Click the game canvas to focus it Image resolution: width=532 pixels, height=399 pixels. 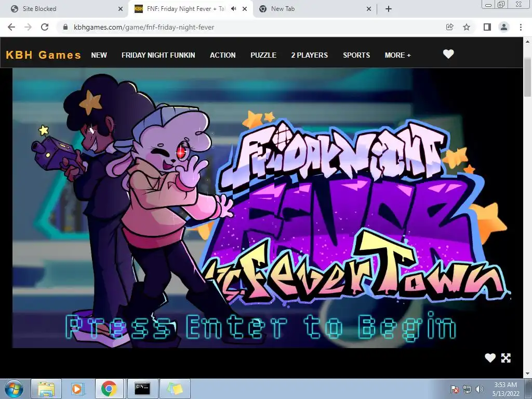[x=261, y=208]
